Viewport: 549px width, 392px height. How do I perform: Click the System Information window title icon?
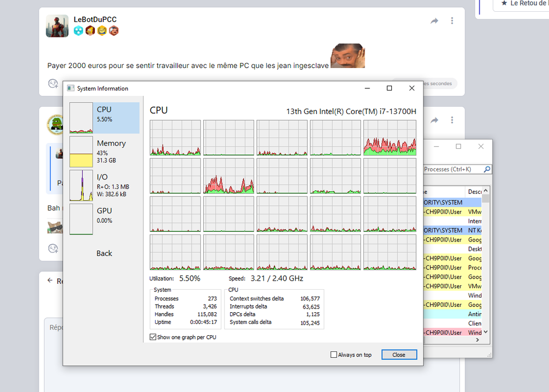click(x=70, y=88)
